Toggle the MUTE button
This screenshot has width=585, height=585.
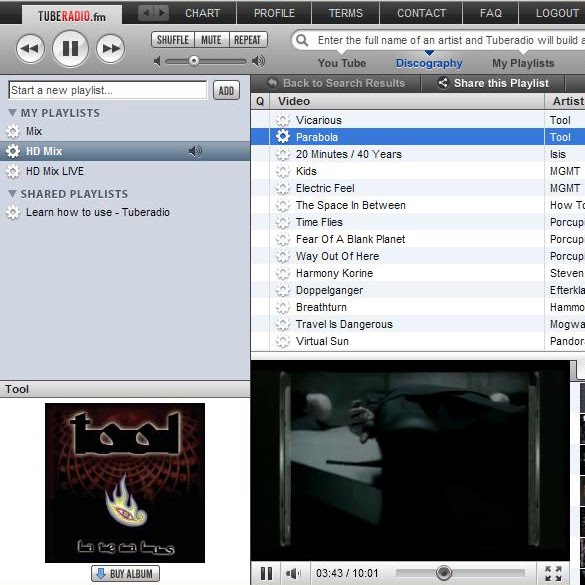pyautogui.click(x=212, y=40)
